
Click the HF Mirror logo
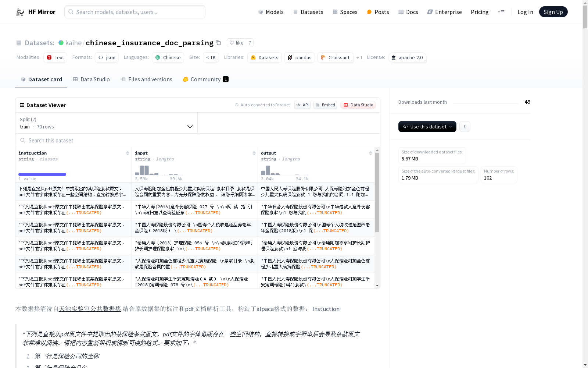(x=36, y=12)
